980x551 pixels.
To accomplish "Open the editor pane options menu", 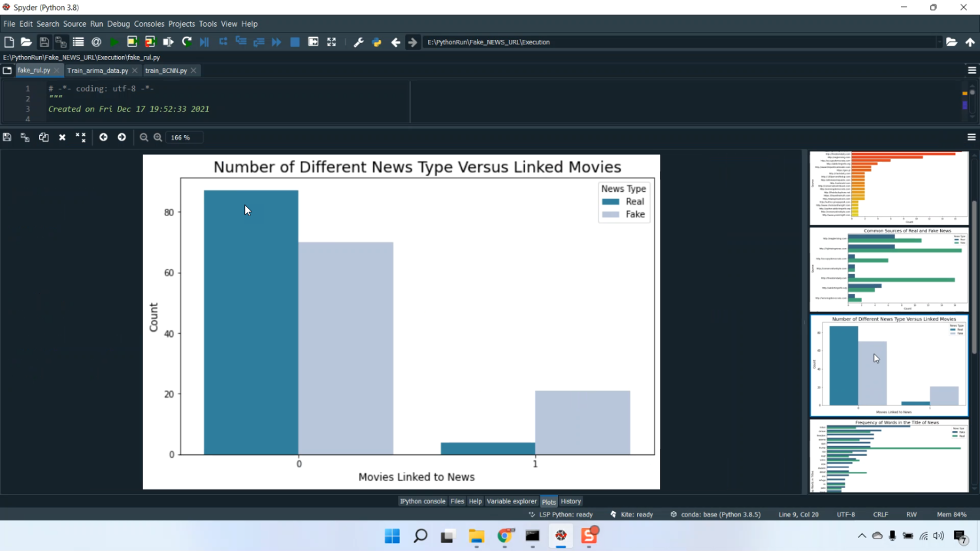I will [972, 71].
